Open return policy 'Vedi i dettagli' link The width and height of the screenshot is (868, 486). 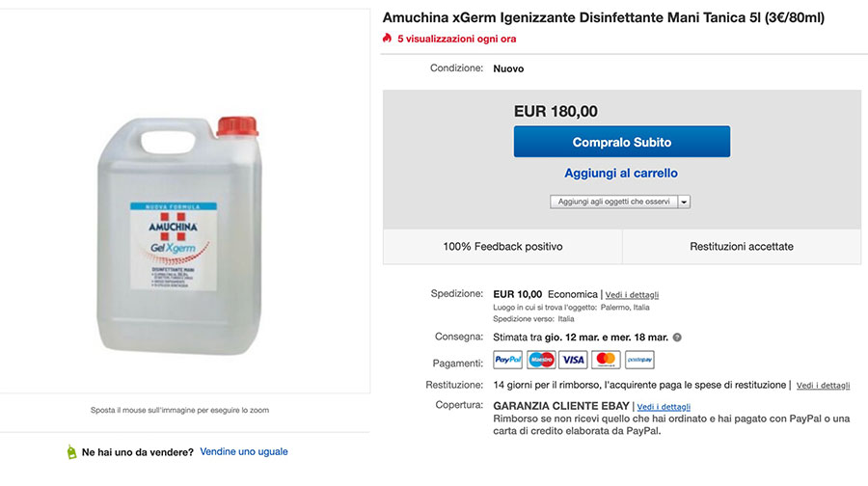pyautogui.click(x=824, y=386)
